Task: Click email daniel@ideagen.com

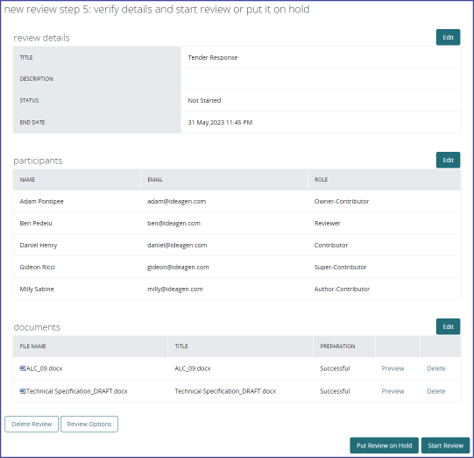Action: click(177, 245)
